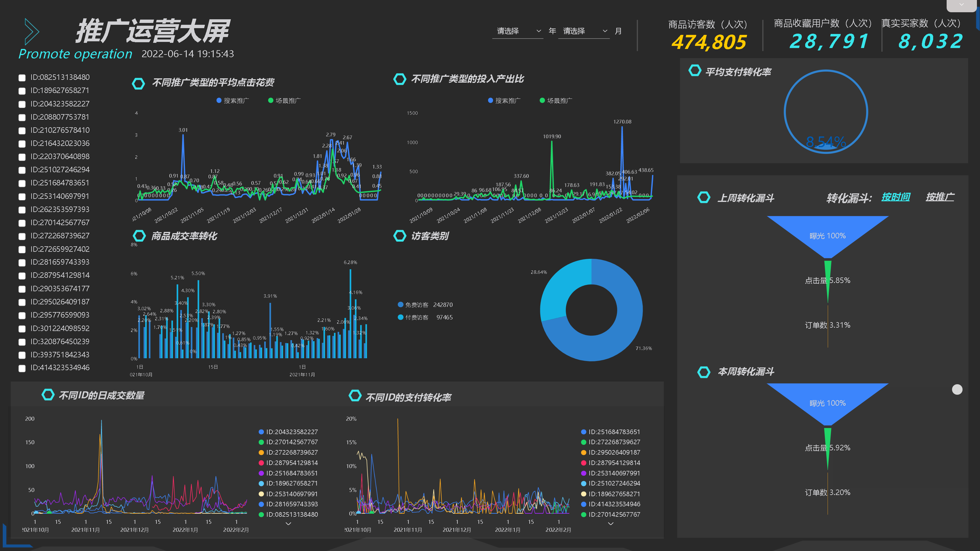Click hexagon icon beside 访客类别 title
The image size is (980, 551).
coord(400,236)
